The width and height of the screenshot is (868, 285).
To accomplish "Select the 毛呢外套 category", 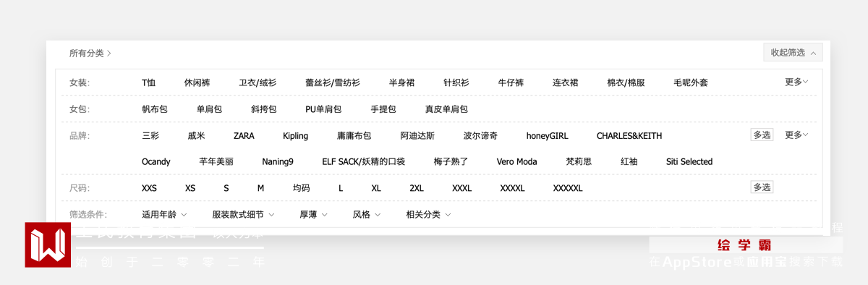I will click(x=691, y=82).
